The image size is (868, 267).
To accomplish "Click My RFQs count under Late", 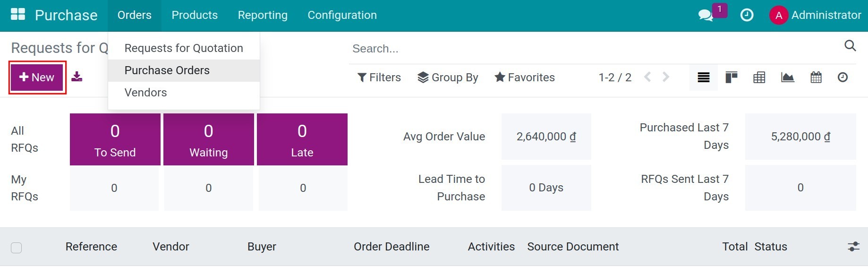I will [x=303, y=188].
